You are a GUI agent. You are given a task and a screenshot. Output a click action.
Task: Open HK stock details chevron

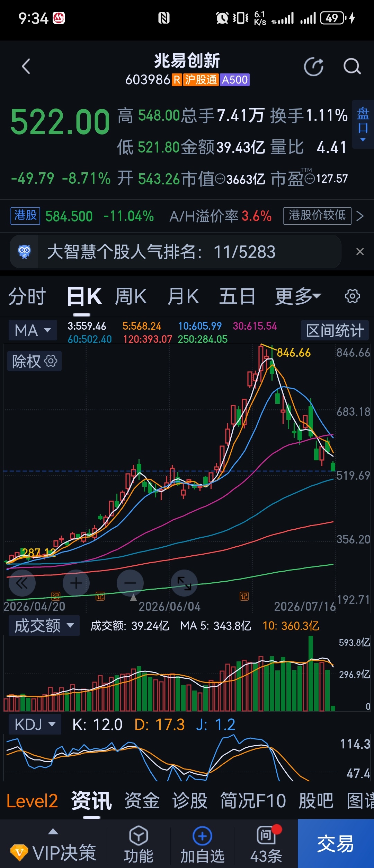(360, 216)
